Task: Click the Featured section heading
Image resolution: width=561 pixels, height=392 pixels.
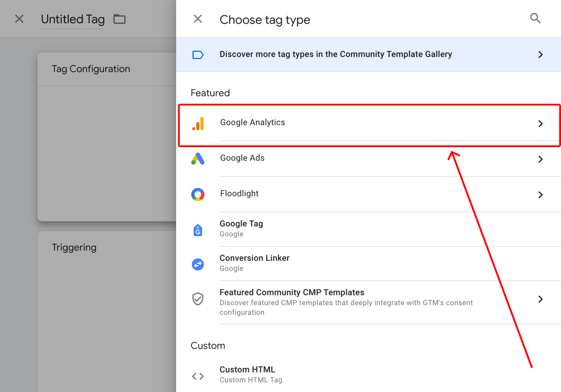Action: [x=210, y=93]
